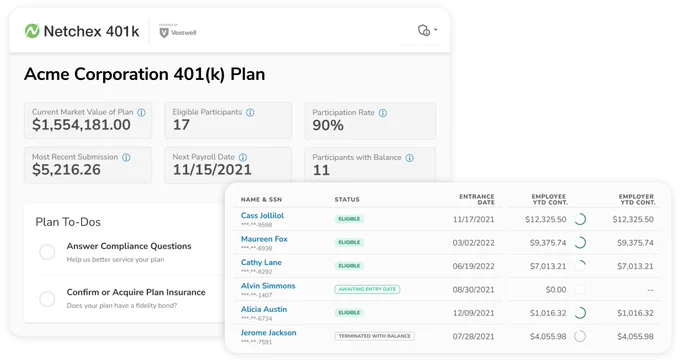Click the TERMINATED WITH BALANCE badge
Screen dimensions: 680x363
(374, 336)
